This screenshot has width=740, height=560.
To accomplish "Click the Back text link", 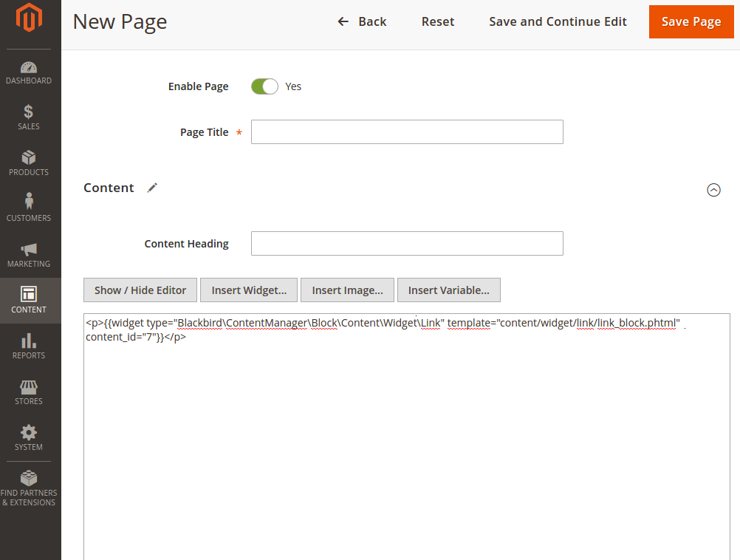I will point(372,21).
